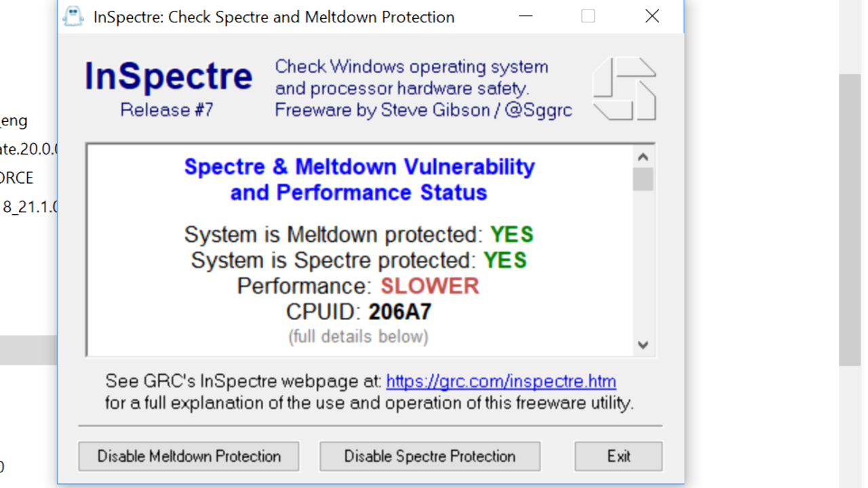Open the grc.com/inspectre.htm link

(x=501, y=381)
